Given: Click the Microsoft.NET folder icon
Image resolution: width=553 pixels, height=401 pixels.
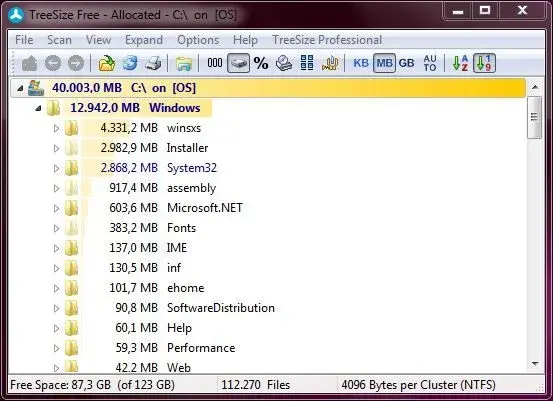Looking at the screenshot, I should 72,208.
